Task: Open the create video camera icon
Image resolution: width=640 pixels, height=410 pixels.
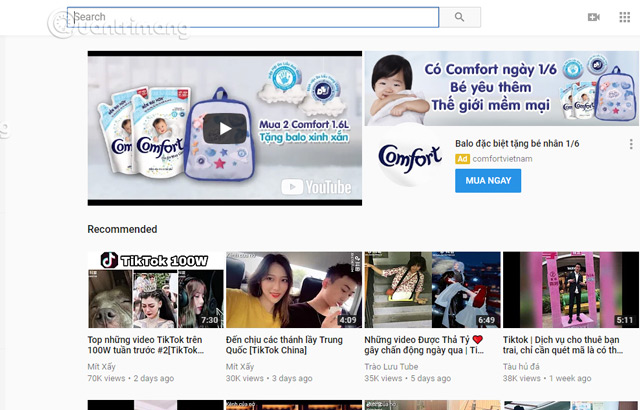Action: coord(593,17)
